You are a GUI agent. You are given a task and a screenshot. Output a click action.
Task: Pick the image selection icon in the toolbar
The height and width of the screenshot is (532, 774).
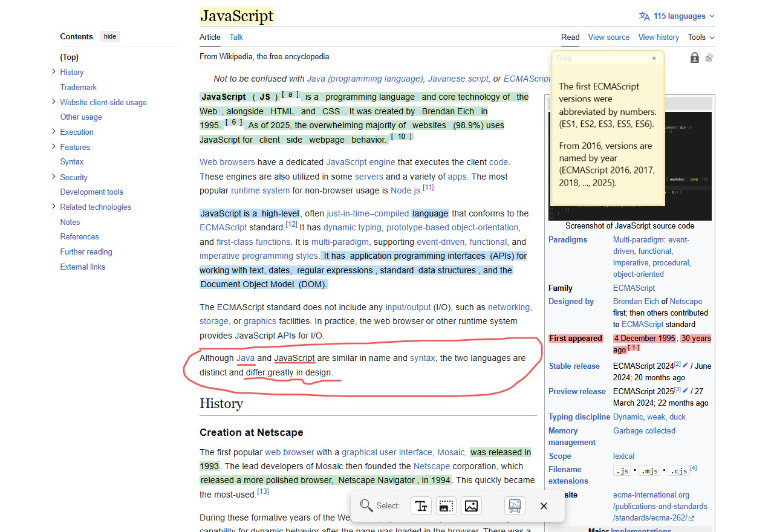(x=472, y=505)
